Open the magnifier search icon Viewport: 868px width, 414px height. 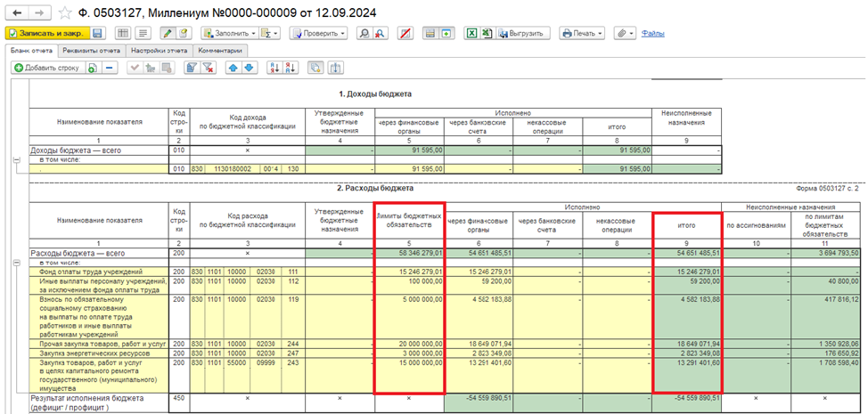click(364, 33)
